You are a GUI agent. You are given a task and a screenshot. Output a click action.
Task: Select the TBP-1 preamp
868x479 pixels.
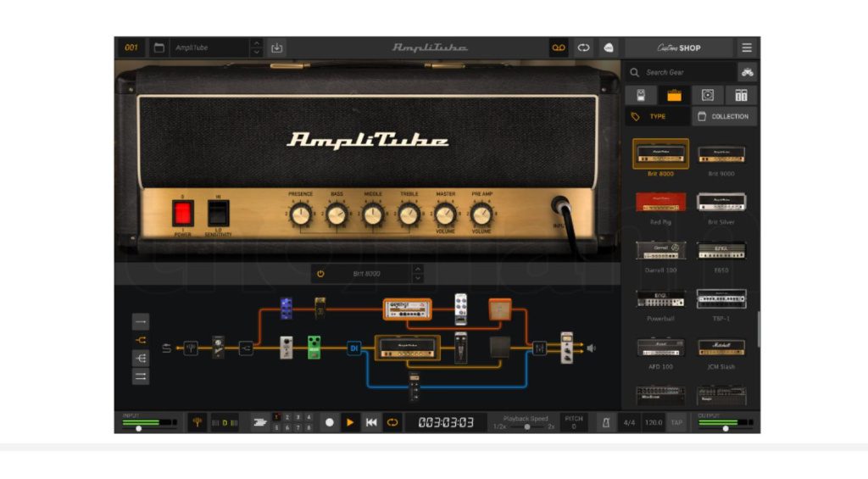tap(721, 299)
